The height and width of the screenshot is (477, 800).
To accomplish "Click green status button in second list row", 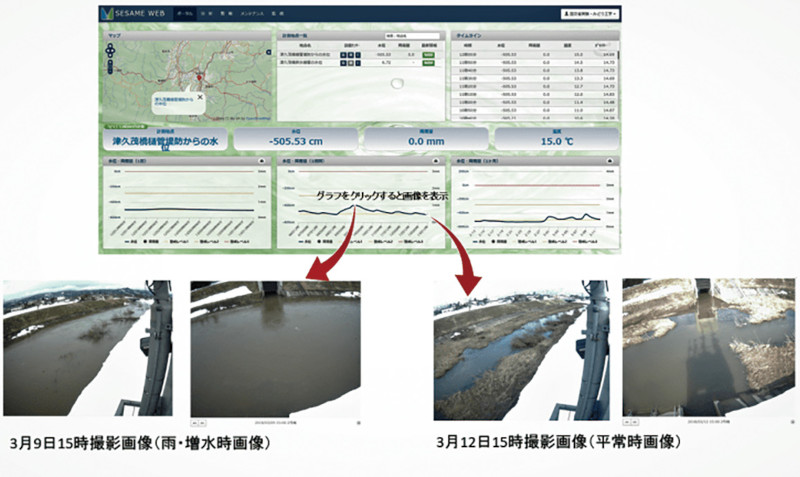I will pyautogui.click(x=427, y=64).
